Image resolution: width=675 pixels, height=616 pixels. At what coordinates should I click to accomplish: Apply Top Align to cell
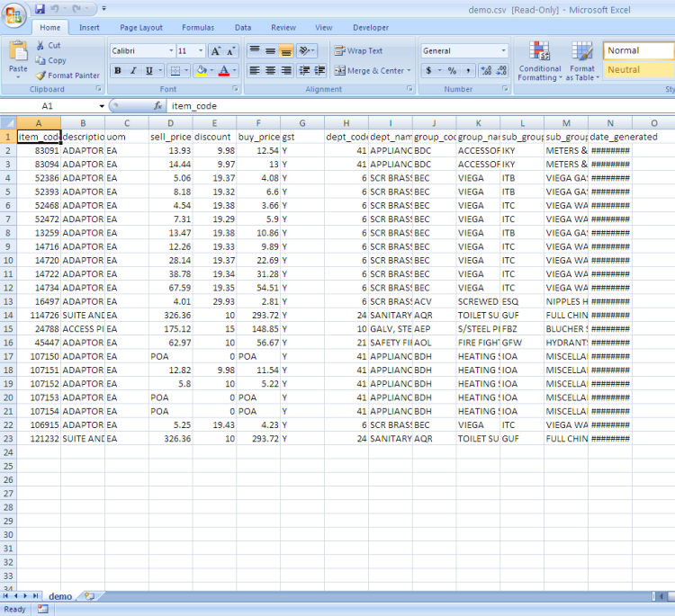pyautogui.click(x=255, y=51)
